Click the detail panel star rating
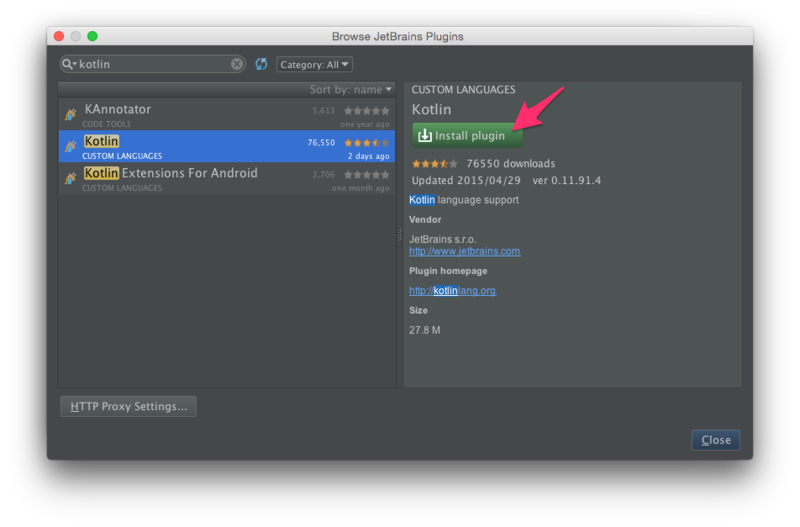The height and width of the screenshot is (527, 800). click(x=435, y=164)
